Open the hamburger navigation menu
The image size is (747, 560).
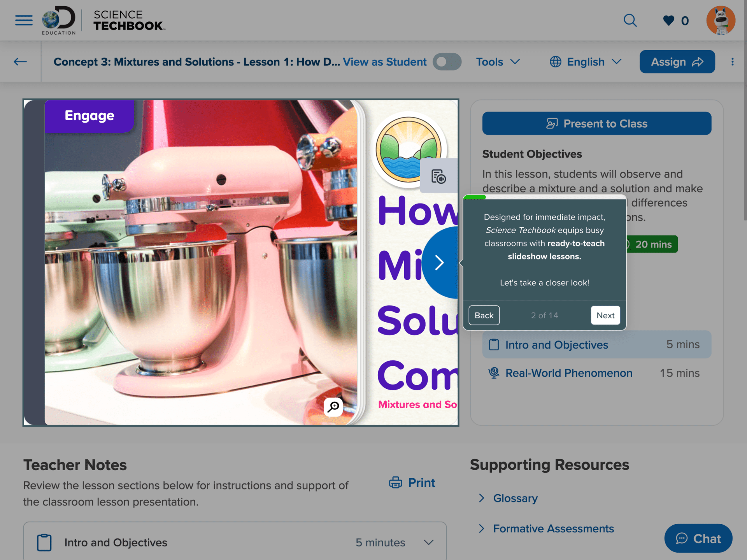coord(24,20)
